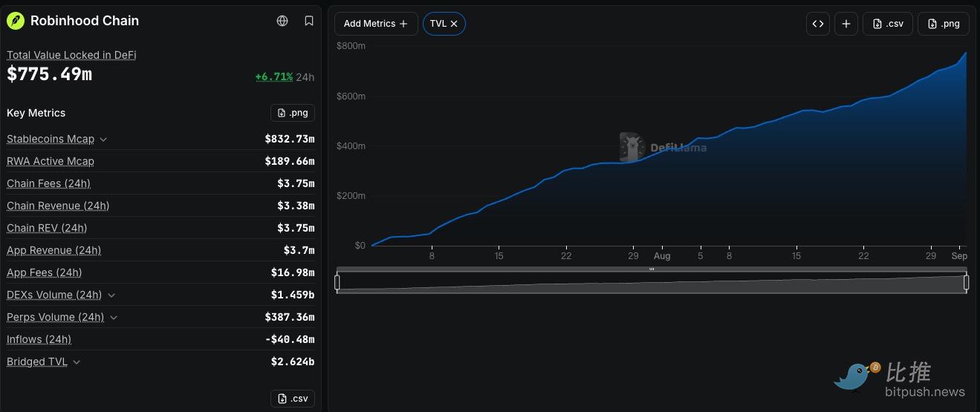Expand Bridged TVL chevron
Viewport: 980px width, 412px height.
77,362
